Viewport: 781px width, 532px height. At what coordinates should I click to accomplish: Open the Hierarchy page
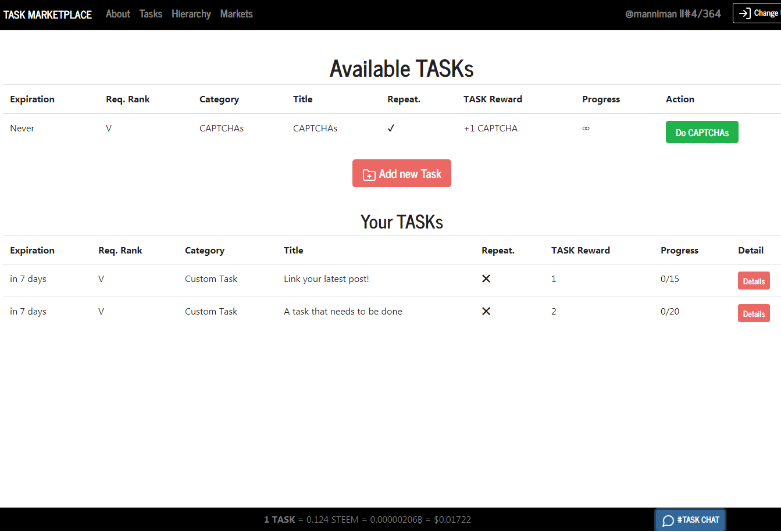(x=191, y=14)
